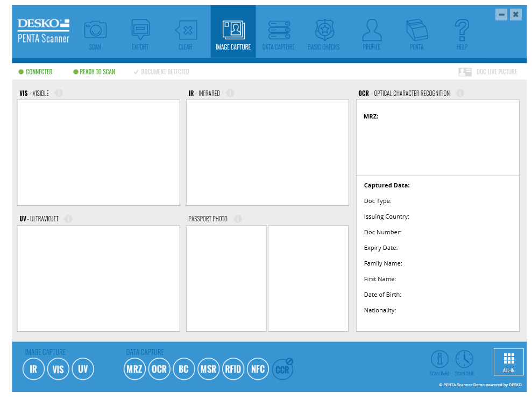Open the info tooltip beside VIS - Visible
Image resolution: width=532 pixels, height=398 pixels.
pos(59,93)
